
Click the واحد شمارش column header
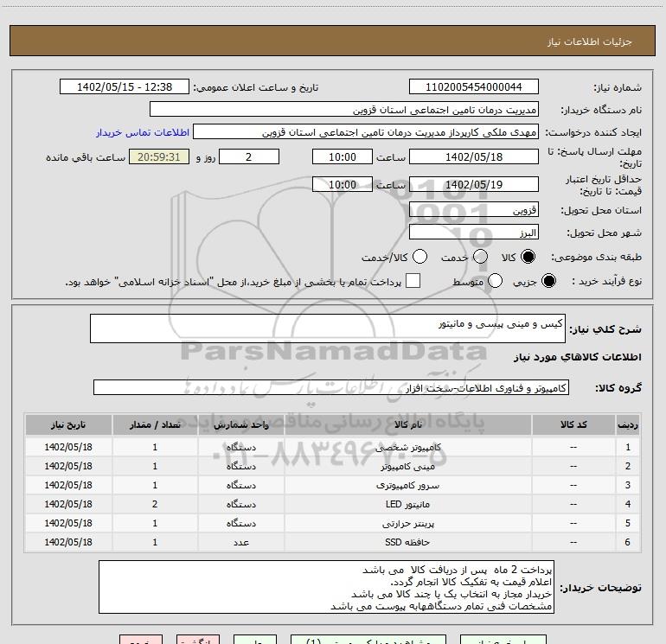(240, 424)
